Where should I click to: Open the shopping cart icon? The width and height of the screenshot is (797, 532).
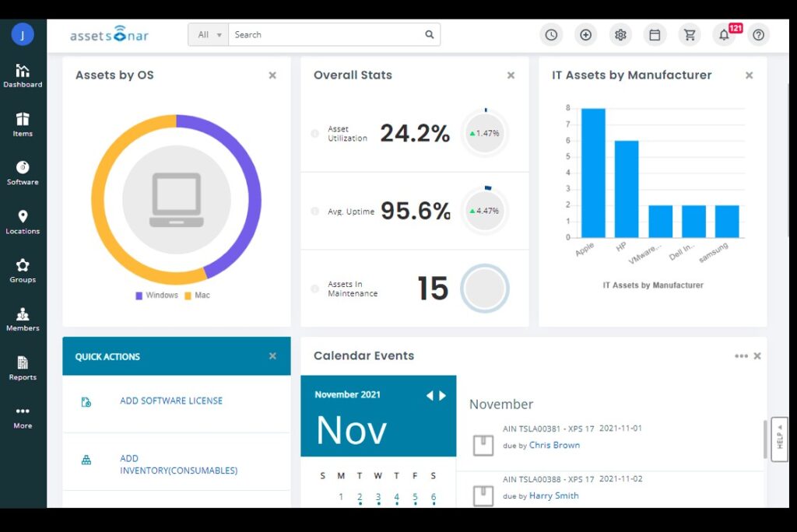(x=690, y=34)
